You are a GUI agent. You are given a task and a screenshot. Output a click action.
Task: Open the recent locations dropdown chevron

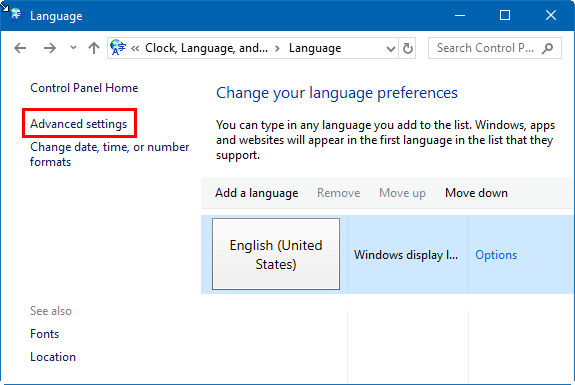click(73, 48)
